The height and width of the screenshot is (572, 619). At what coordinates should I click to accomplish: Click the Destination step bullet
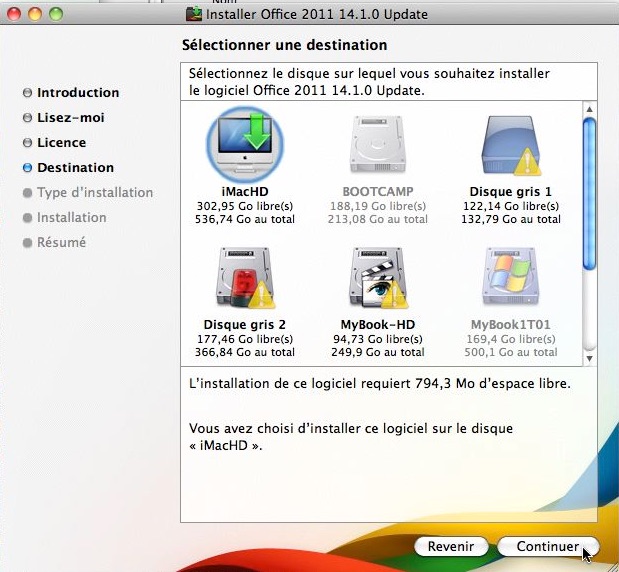click(x=27, y=168)
